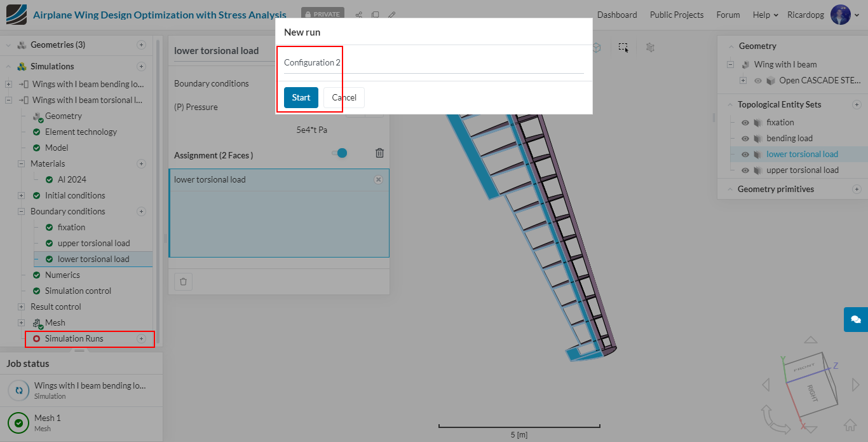868x442 pixels.
Task: Hide the fixation entity set
Action: coord(745,123)
